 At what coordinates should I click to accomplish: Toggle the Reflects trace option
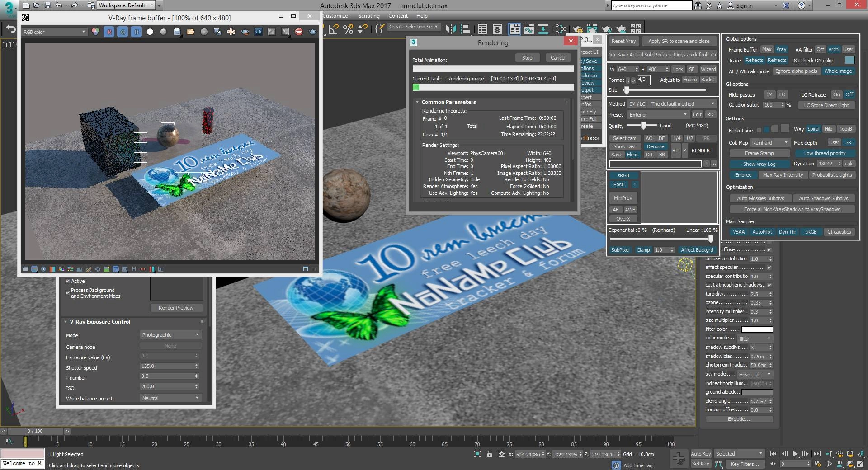tap(754, 60)
